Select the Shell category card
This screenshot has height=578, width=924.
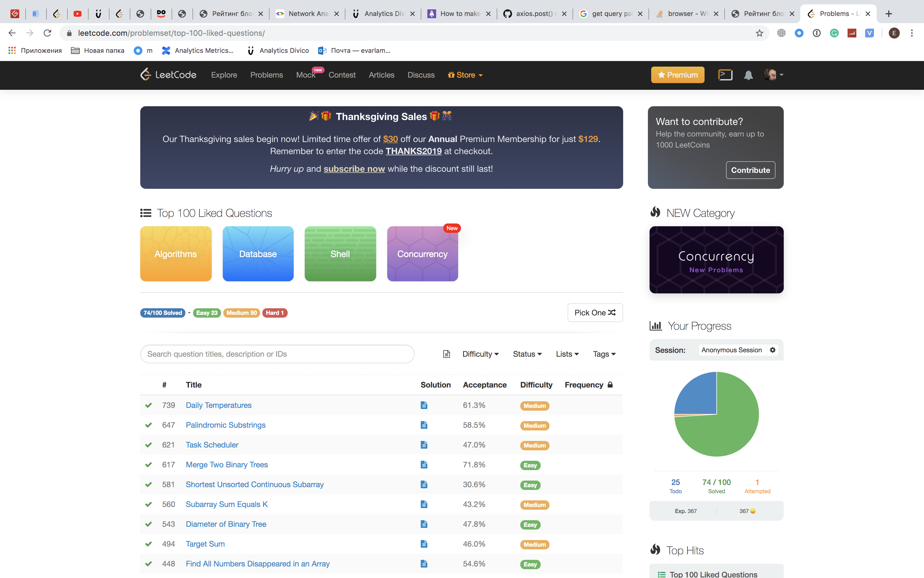340,254
